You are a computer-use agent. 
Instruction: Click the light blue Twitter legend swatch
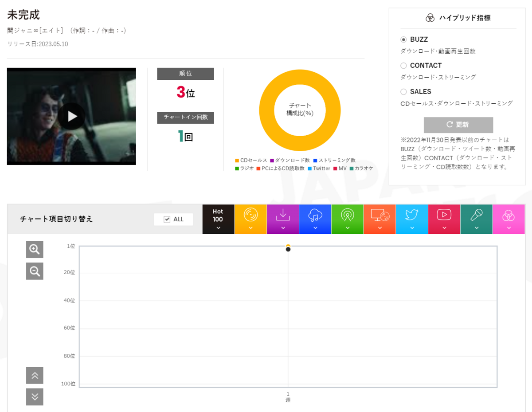pos(310,169)
